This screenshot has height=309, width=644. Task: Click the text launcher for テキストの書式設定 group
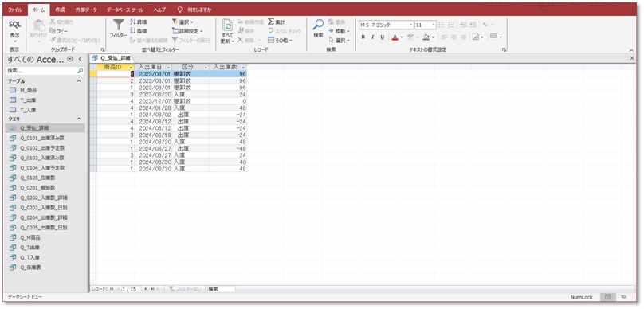pos(504,49)
